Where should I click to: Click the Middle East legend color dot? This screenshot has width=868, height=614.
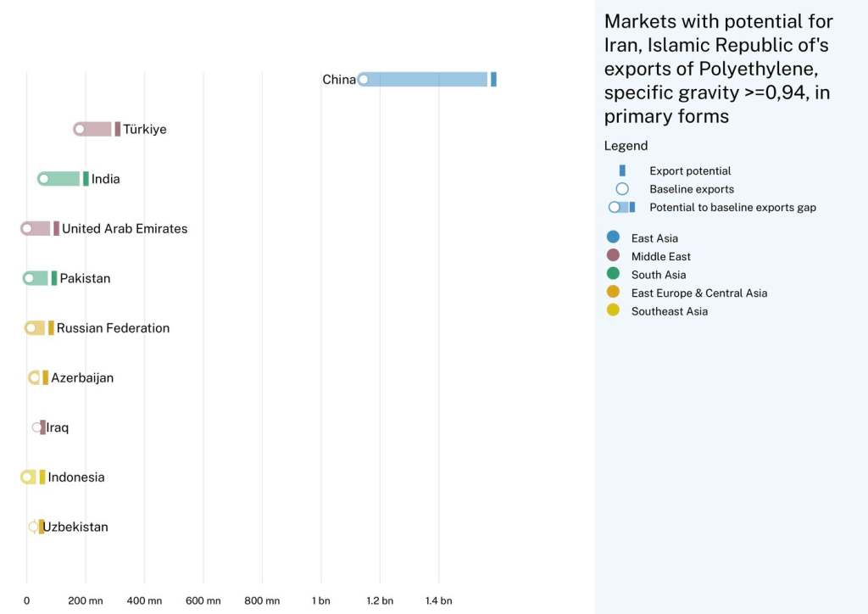click(x=614, y=256)
